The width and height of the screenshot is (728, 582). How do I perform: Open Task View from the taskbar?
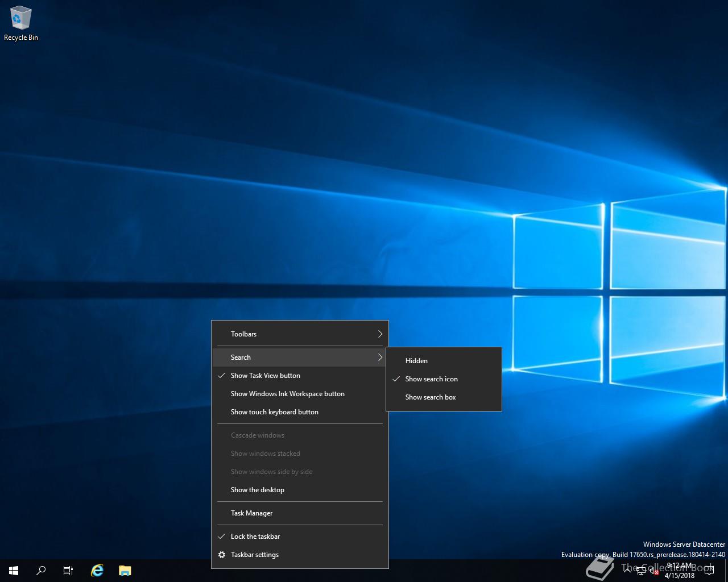point(68,571)
